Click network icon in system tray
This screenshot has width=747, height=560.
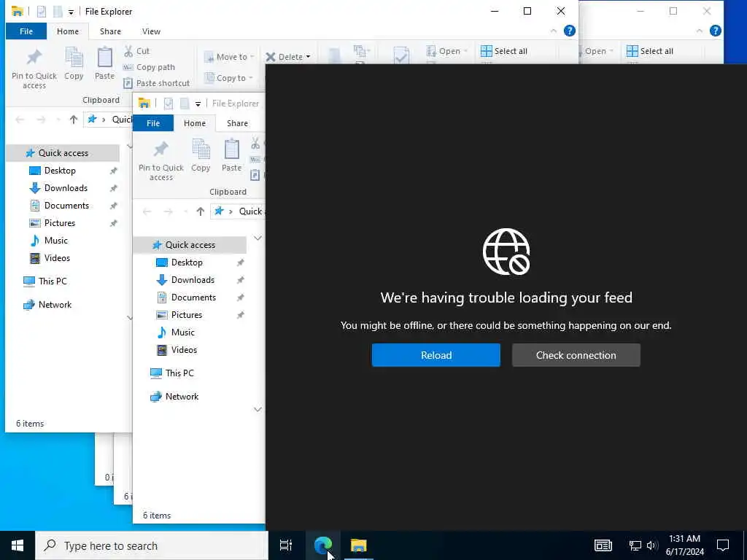point(635,545)
